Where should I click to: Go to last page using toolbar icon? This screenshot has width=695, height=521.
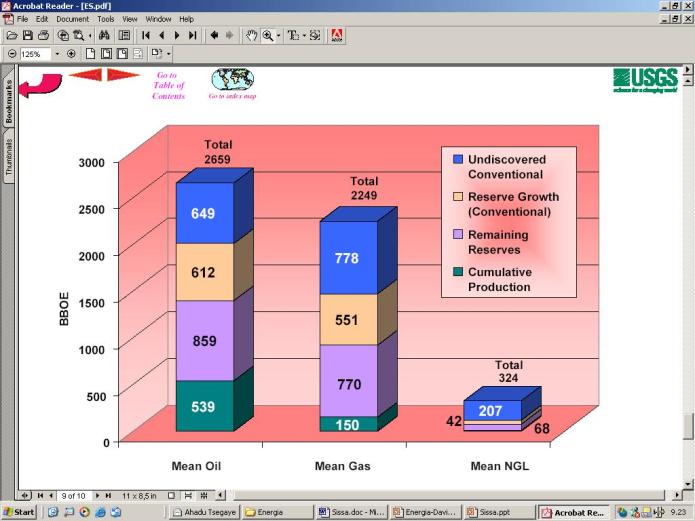click(193, 35)
